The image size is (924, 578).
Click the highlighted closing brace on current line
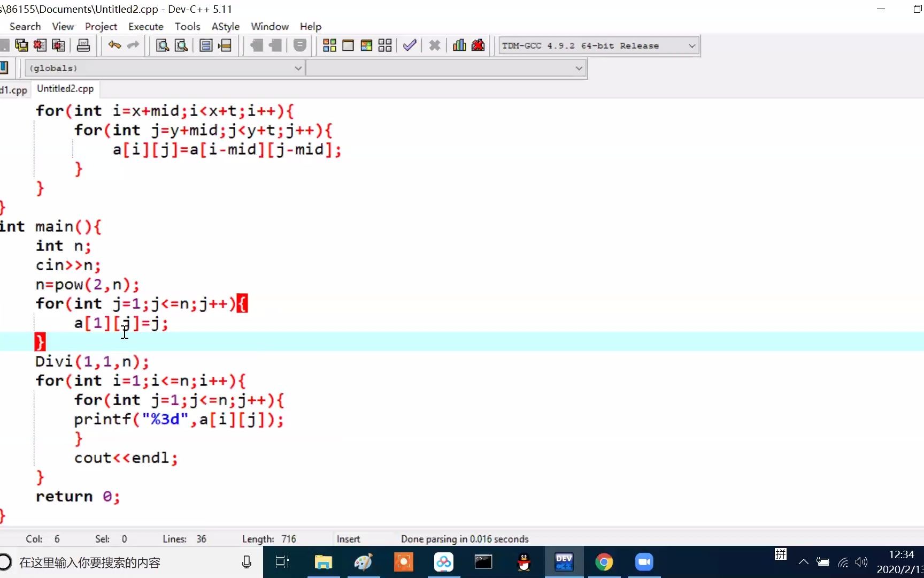40,341
